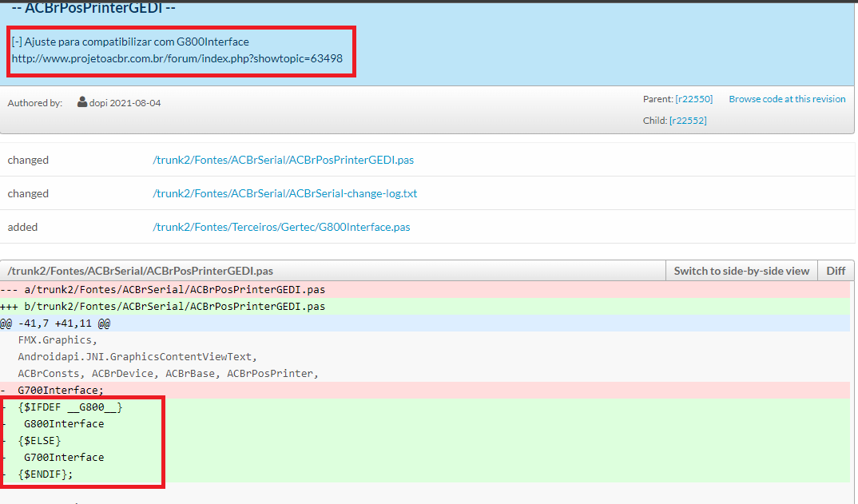Click the user icon beside dopi
The image size is (858, 504).
(82, 102)
